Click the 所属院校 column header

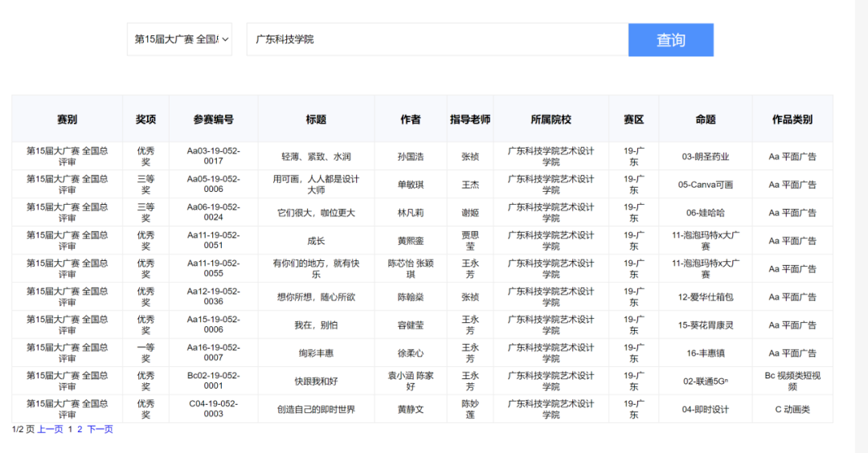[x=551, y=119]
